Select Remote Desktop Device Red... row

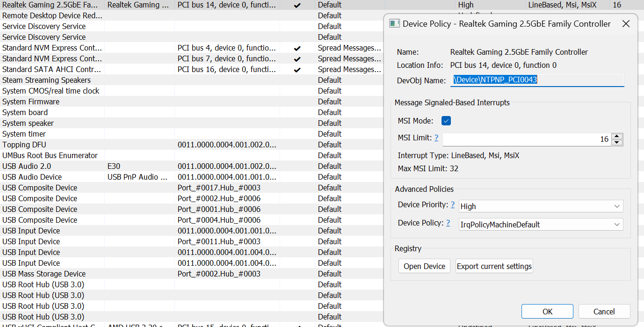pyautogui.click(x=192, y=15)
